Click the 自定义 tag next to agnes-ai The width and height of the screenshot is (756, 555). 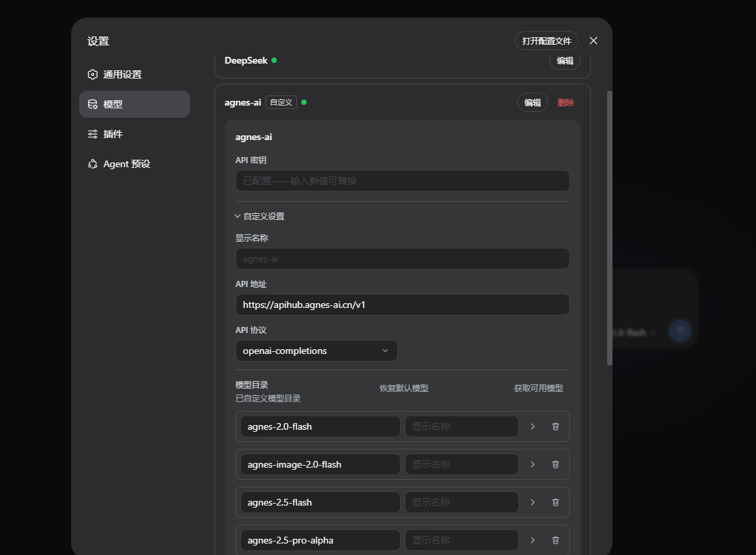pos(281,102)
